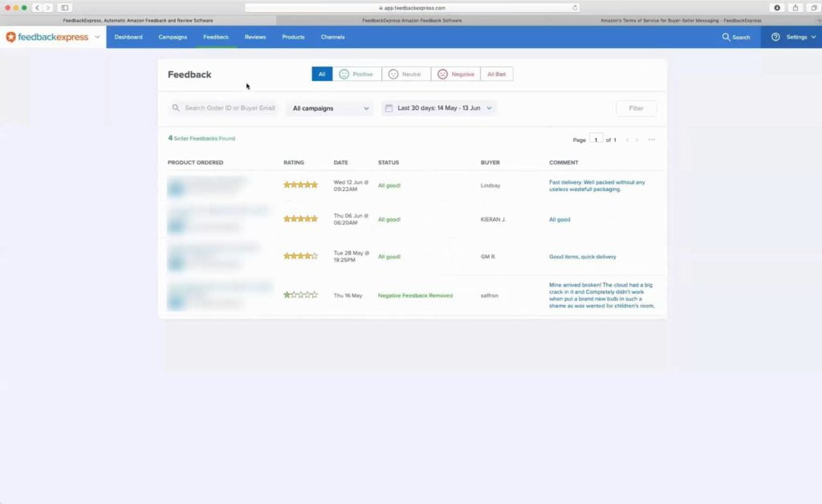Open KIERAN J.'s 'All good' comment link

pyautogui.click(x=560, y=220)
